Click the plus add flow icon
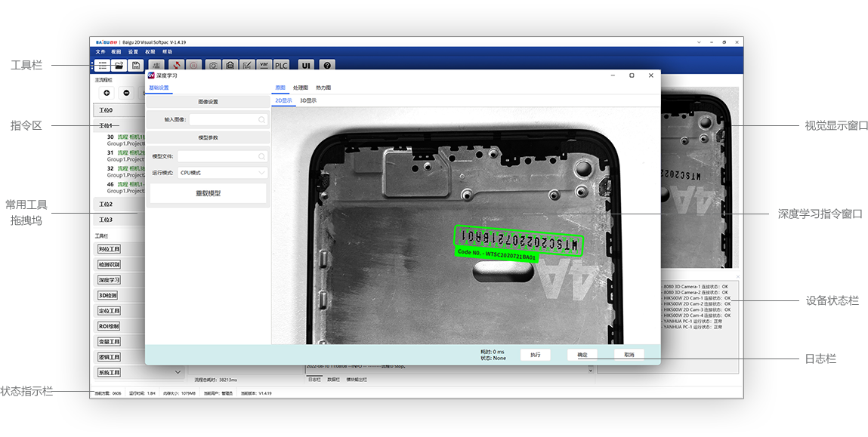 [x=107, y=93]
